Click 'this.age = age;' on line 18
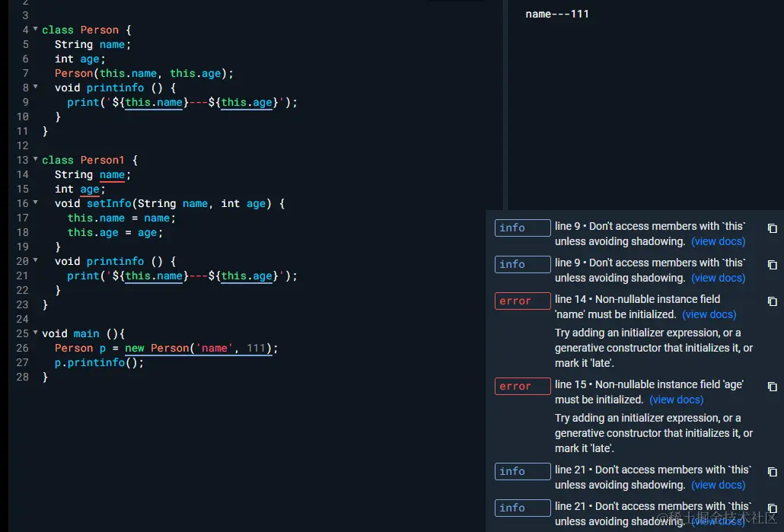This screenshot has width=784, height=532. pyautogui.click(x=115, y=232)
